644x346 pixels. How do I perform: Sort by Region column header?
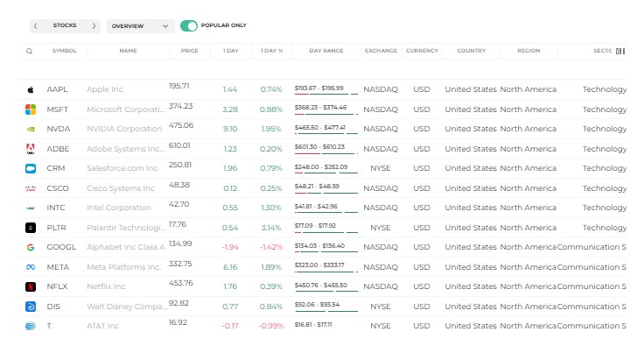528,51
